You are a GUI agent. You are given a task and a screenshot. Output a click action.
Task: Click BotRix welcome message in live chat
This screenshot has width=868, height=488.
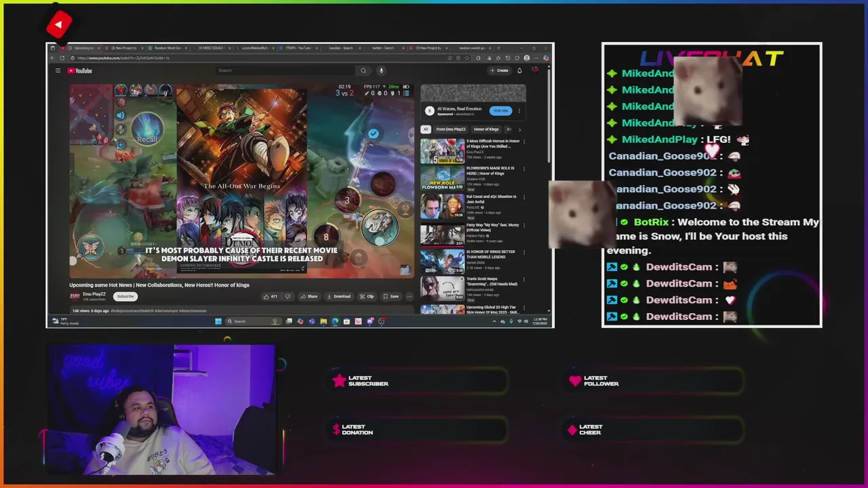pyautogui.click(x=713, y=236)
